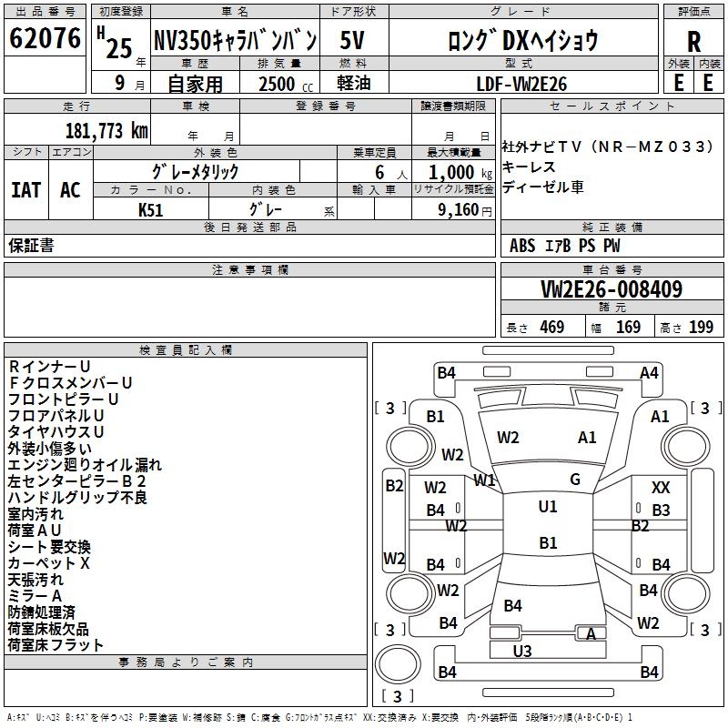This screenshot has width=728, height=728.
Task: Select note カーペットX
Action: [x=49, y=563]
